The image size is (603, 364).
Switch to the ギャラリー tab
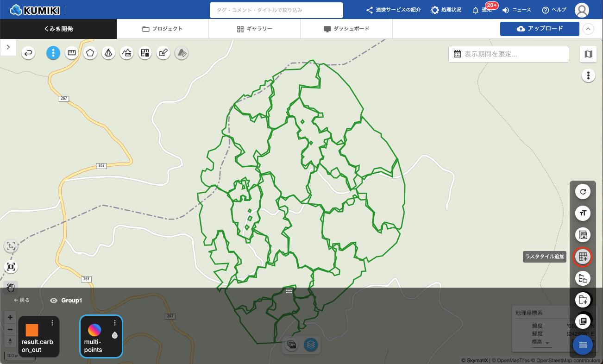pos(254,29)
